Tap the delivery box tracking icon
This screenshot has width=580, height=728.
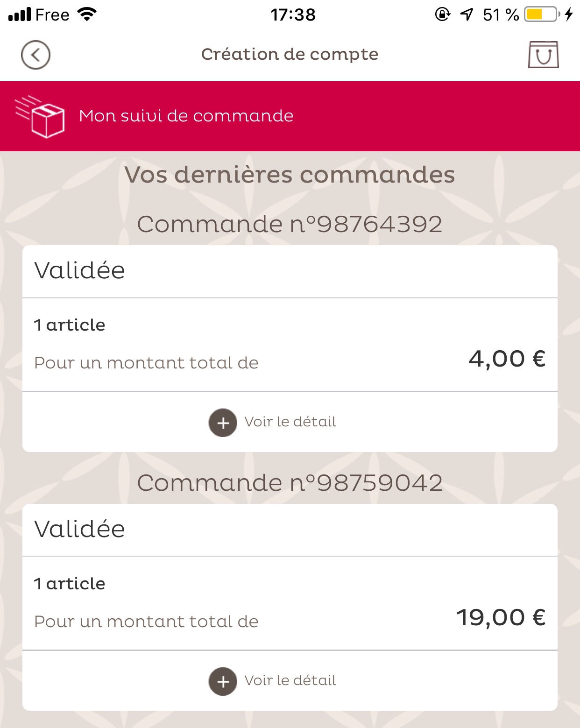click(x=40, y=116)
